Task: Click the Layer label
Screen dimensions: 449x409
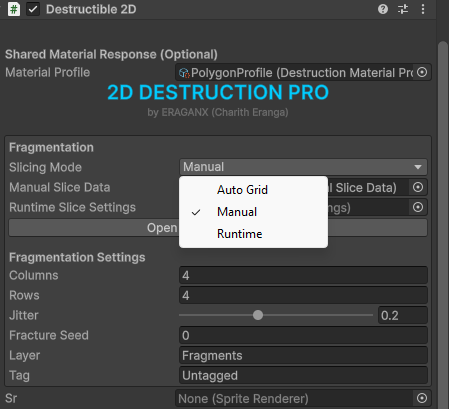Action: tap(24, 355)
